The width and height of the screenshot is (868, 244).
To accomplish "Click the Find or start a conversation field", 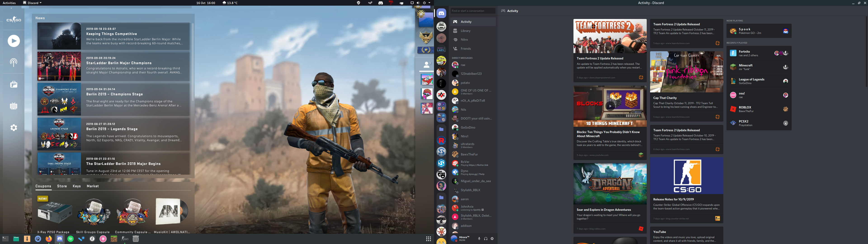I will 472,11.
